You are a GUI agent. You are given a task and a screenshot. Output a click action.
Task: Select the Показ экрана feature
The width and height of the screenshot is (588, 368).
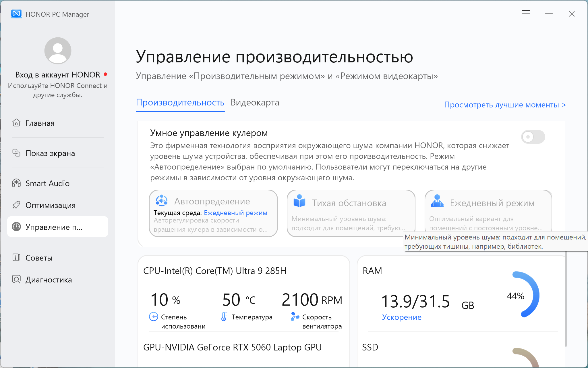[x=50, y=153]
